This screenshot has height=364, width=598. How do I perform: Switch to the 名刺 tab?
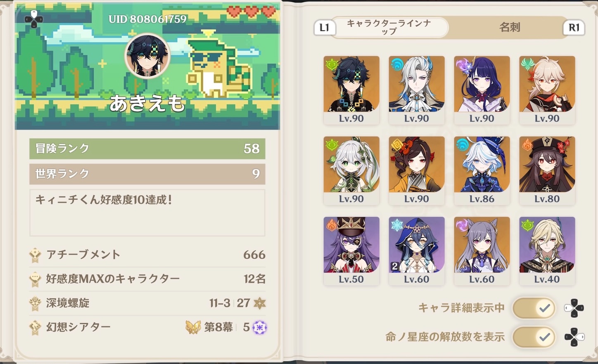pos(509,27)
